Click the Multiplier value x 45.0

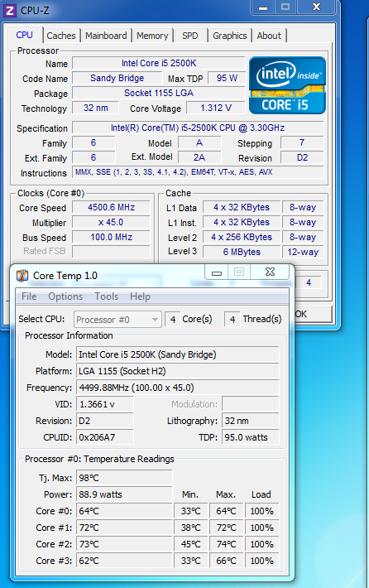tap(111, 223)
